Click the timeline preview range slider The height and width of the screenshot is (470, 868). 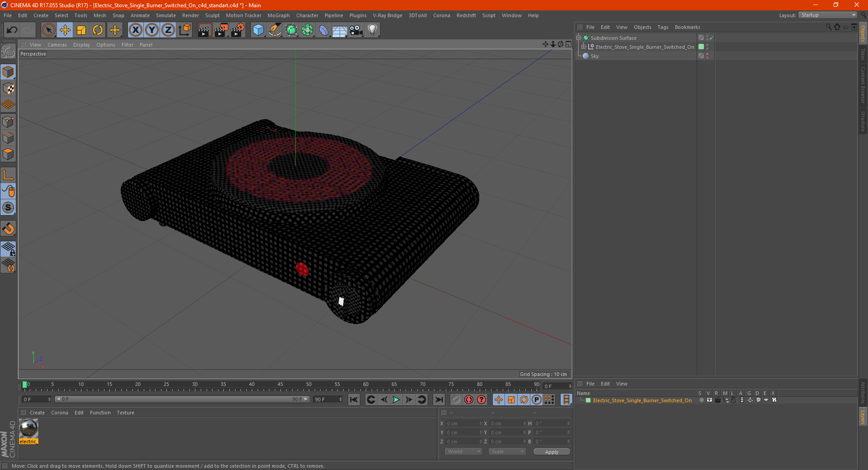pos(182,399)
